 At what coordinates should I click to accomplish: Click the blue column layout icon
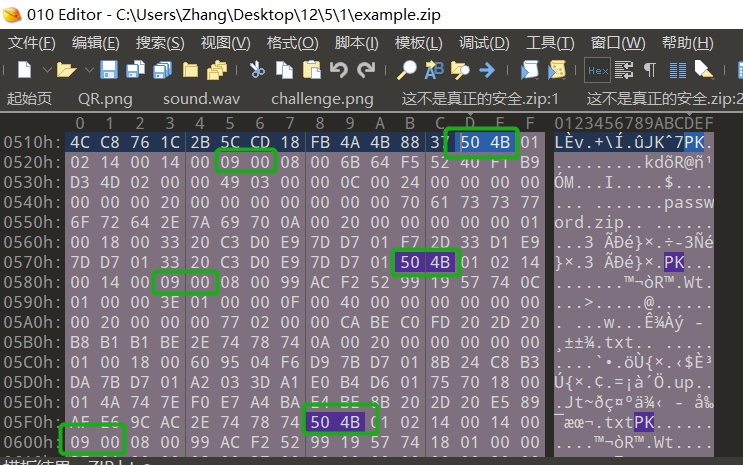pyautogui.click(x=678, y=70)
